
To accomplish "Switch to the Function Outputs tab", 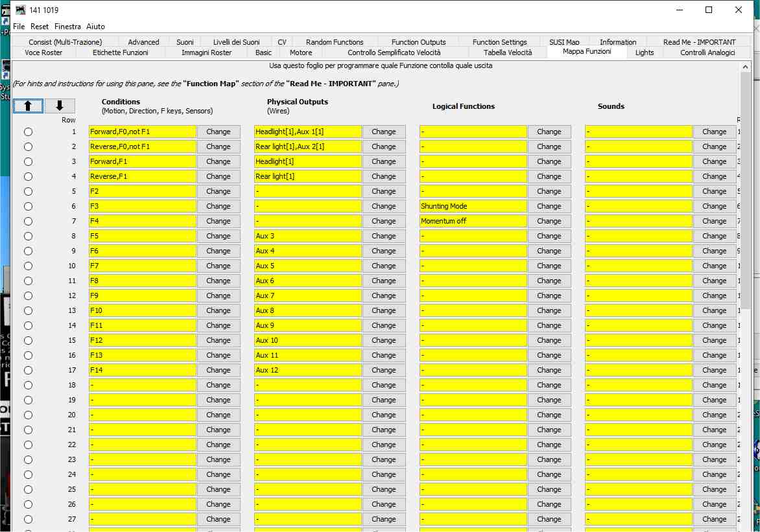I will click(418, 42).
